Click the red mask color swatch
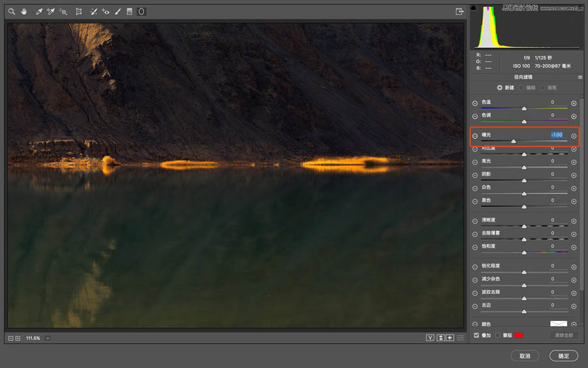The image size is (588, 368). [x=519, y=335]
